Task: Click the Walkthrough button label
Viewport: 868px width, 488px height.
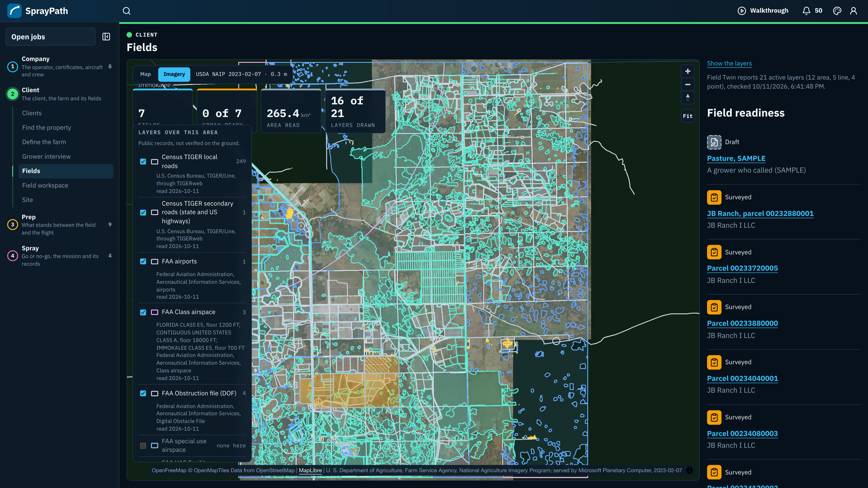Action: [769, 11]
